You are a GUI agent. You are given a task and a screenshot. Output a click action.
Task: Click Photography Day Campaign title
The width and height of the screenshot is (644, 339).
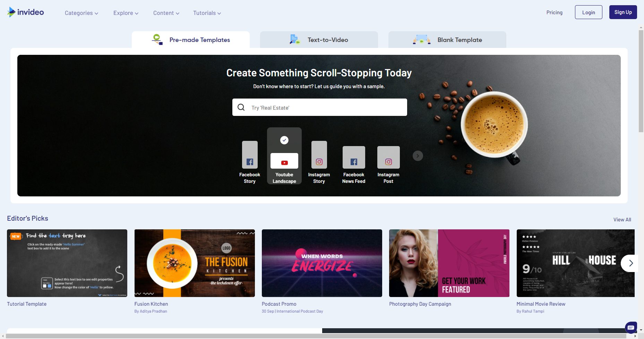click(420, 304)
